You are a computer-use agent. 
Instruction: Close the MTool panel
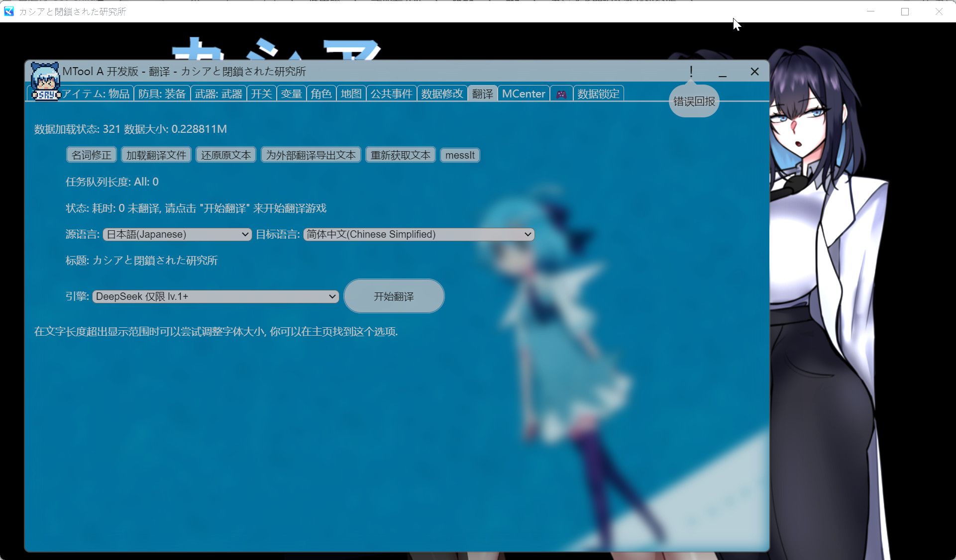point(754,72)
